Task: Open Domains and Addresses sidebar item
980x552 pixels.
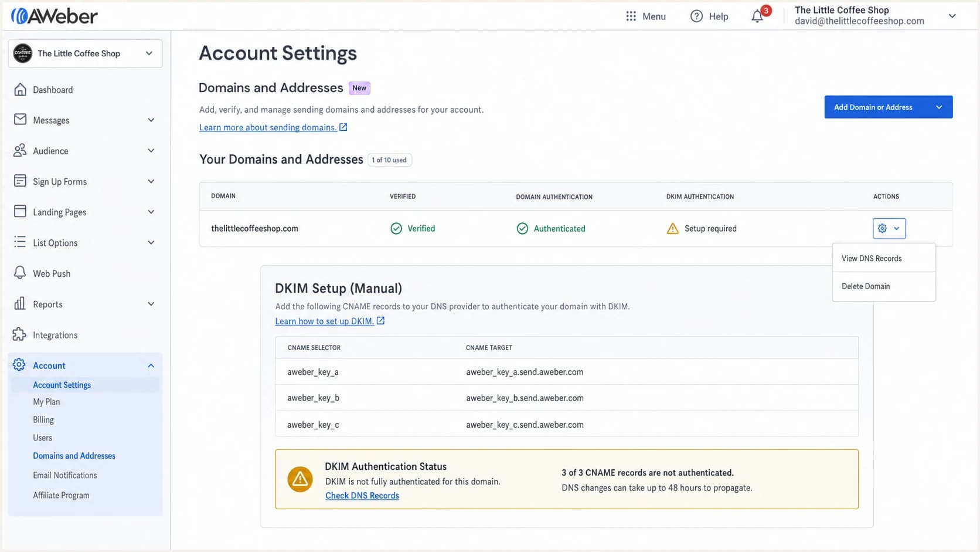Action: [74, 456]
